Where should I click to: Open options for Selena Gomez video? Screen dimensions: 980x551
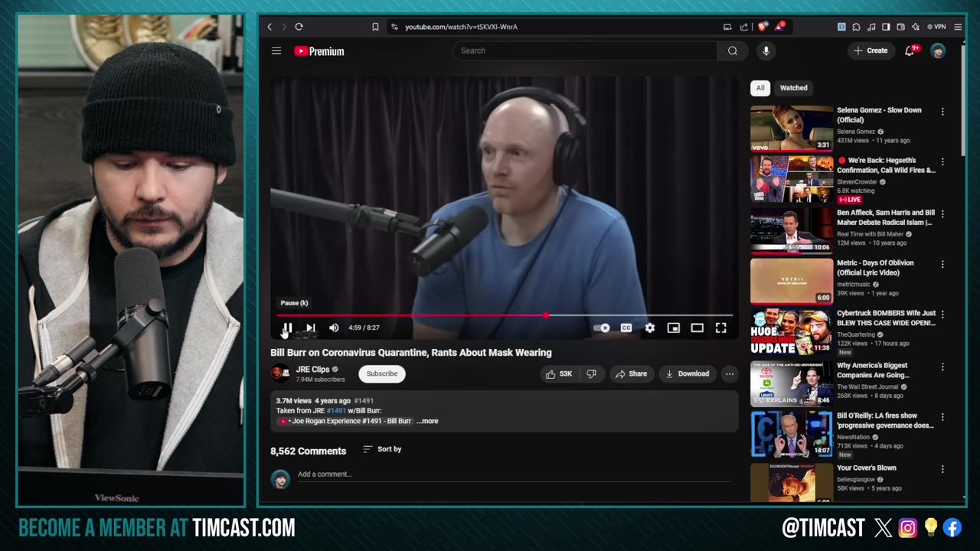tap(942, 112)
